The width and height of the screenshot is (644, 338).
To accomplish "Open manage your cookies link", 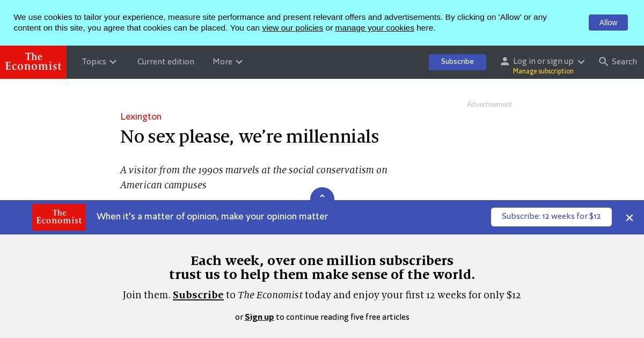I will [x=375, y=28].
